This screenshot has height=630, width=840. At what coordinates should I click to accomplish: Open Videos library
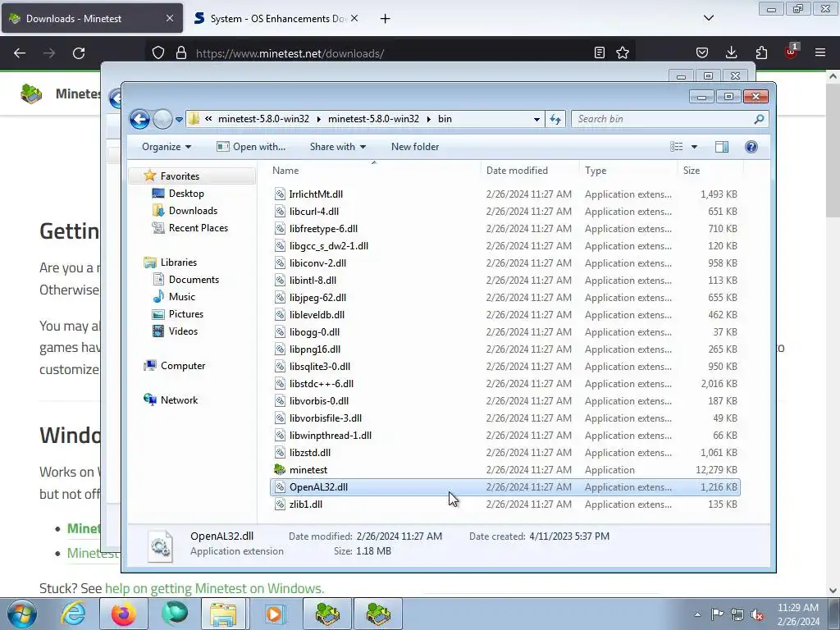[183, 331]
